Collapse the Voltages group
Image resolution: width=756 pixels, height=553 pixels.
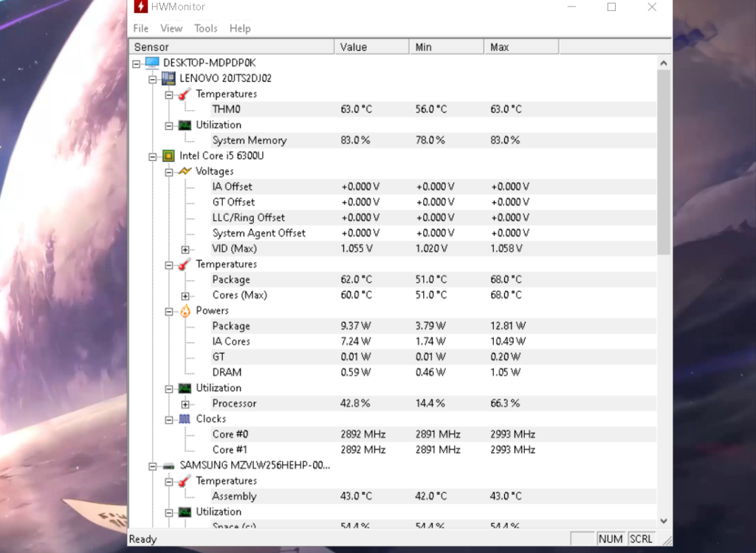pos(169,172)
